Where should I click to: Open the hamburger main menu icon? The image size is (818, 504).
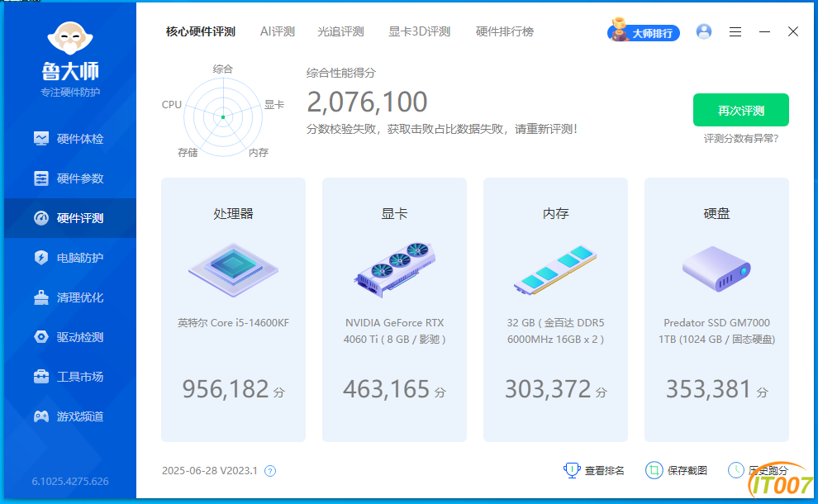(735, 32)
